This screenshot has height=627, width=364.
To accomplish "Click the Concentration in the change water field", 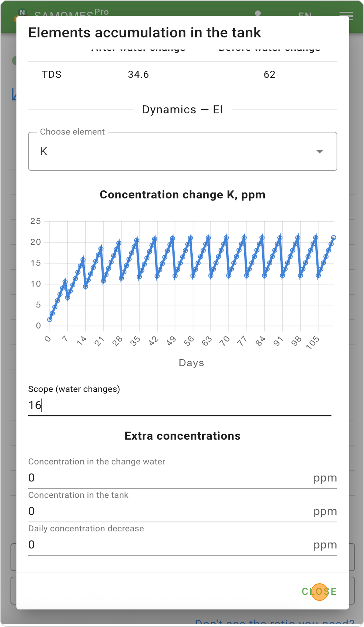I will tap(169, 478).
